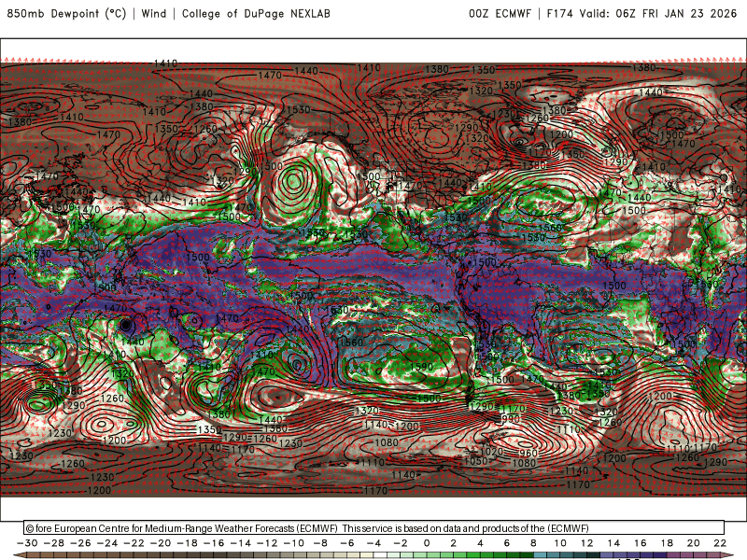Click the -6 value on color scale

point(346,543)
